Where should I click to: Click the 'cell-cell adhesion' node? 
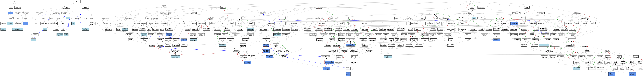coord(365,24)
